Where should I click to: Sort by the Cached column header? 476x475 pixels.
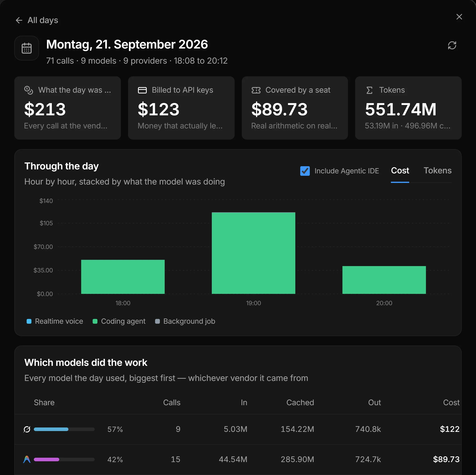point(300,403)
